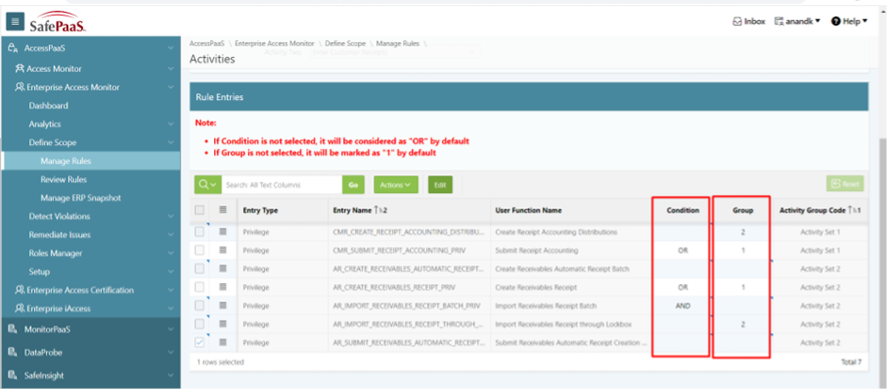Click the SafePaaS logo
This screenshot has width=889, height=391.
point(58,22)
